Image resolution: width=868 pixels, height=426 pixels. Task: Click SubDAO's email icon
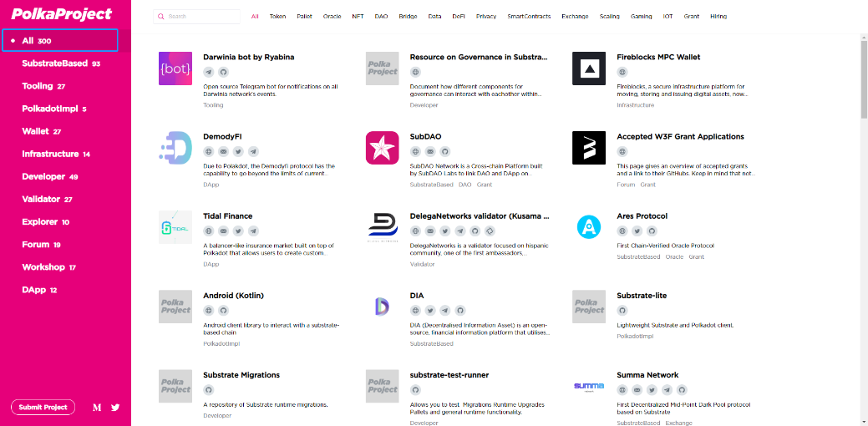click(x=430, y=152)
